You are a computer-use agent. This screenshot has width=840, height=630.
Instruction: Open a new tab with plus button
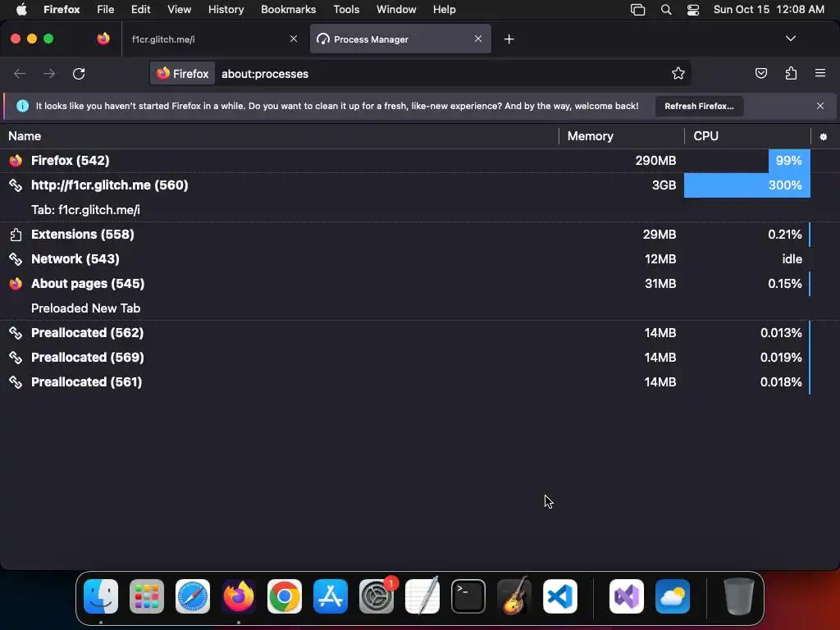coord(509,39)
